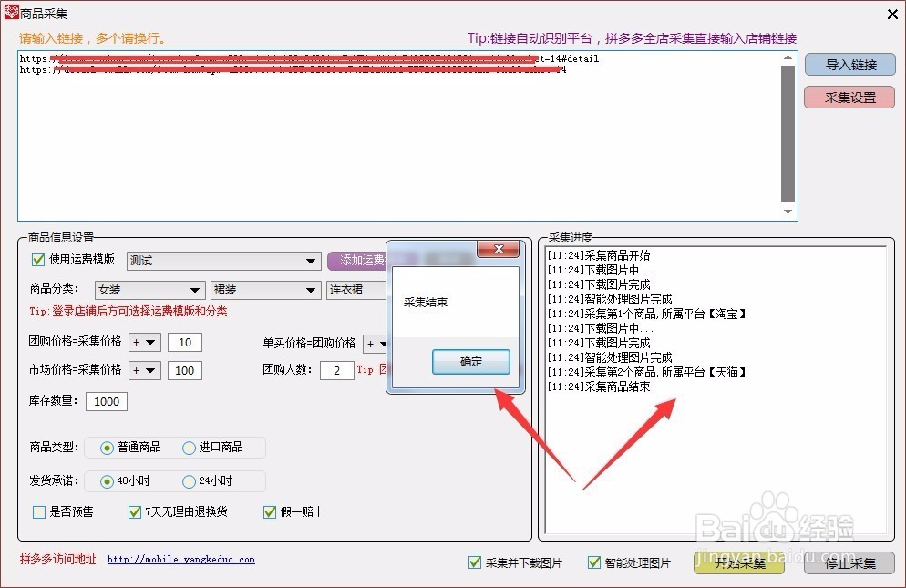Edit the 市场价格 value field 100
Screen dimensions: 906x588
click(x=185, y=371)
